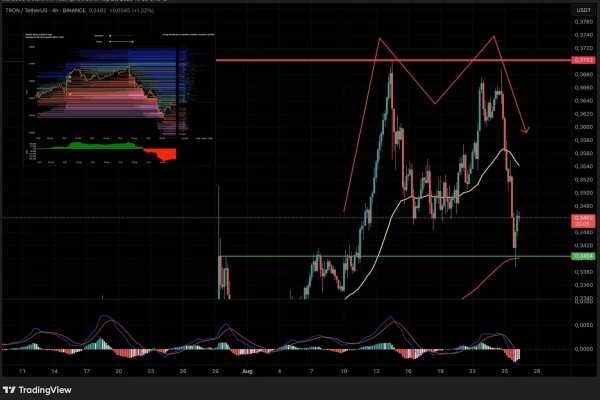
Task: Click the first peak of the double-top drawing
Action: click(x=380, y=39)
